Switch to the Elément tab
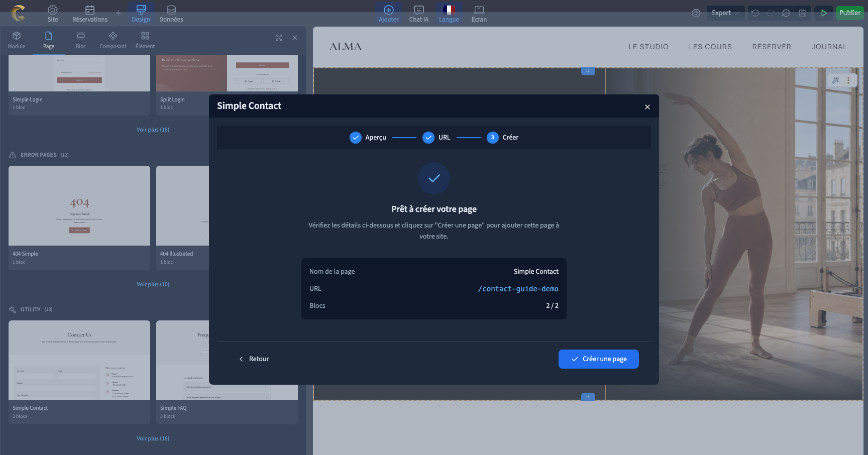 coord(145,40)
